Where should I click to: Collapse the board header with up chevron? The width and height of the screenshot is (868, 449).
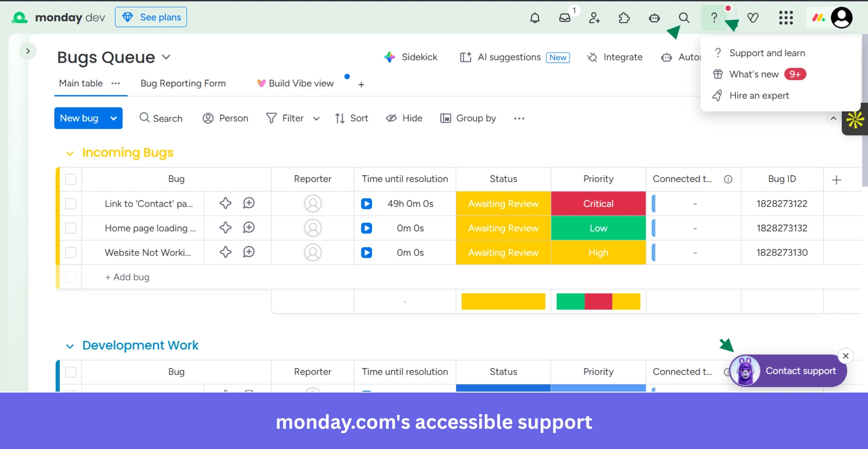(x=833, y=118)
